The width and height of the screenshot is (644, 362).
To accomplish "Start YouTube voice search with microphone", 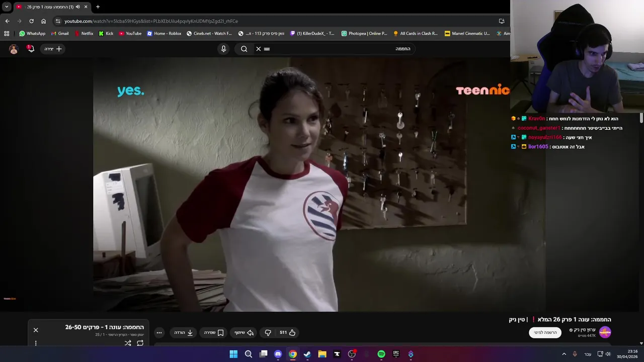I will point(223,49).
